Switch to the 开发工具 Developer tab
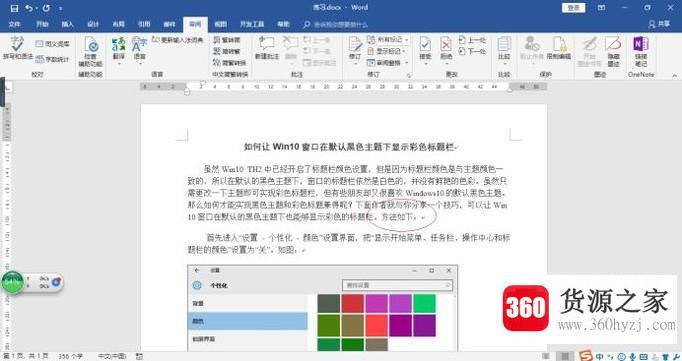This screenshot has width=682, height=361. click(252, 24)
